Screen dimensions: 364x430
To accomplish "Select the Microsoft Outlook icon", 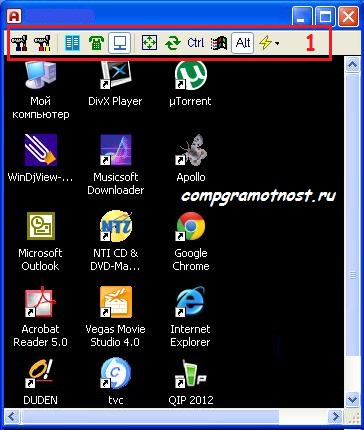I will tap(41, 226).
